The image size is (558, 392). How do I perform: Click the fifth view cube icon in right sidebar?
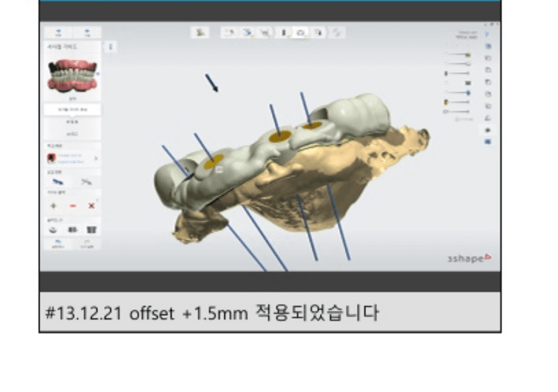(489, 107)
